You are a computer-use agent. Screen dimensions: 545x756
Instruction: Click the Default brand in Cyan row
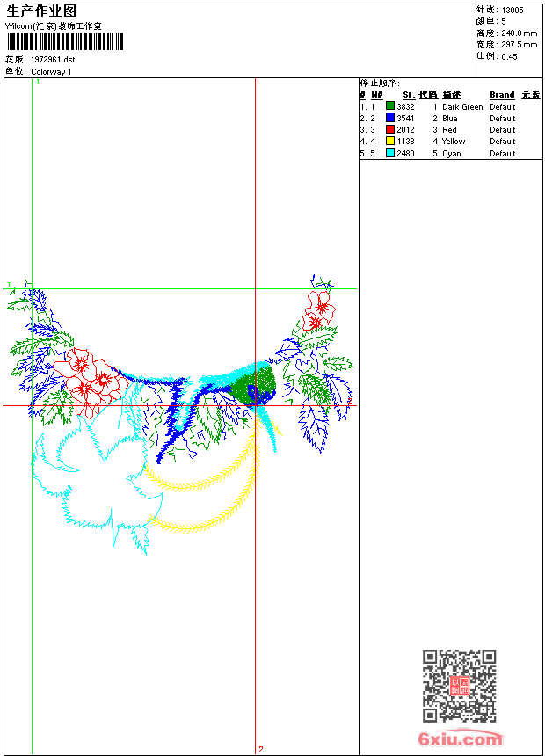(503, 153)
